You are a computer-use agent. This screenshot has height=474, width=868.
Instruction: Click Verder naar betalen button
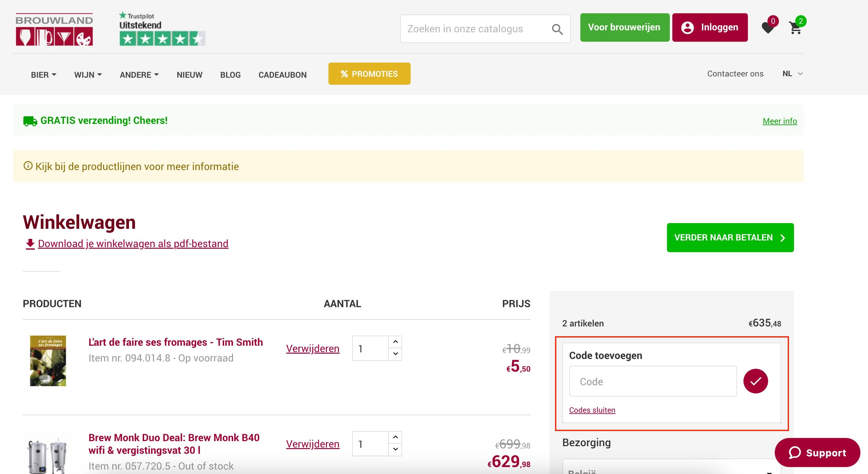click(x=730, y=238)
